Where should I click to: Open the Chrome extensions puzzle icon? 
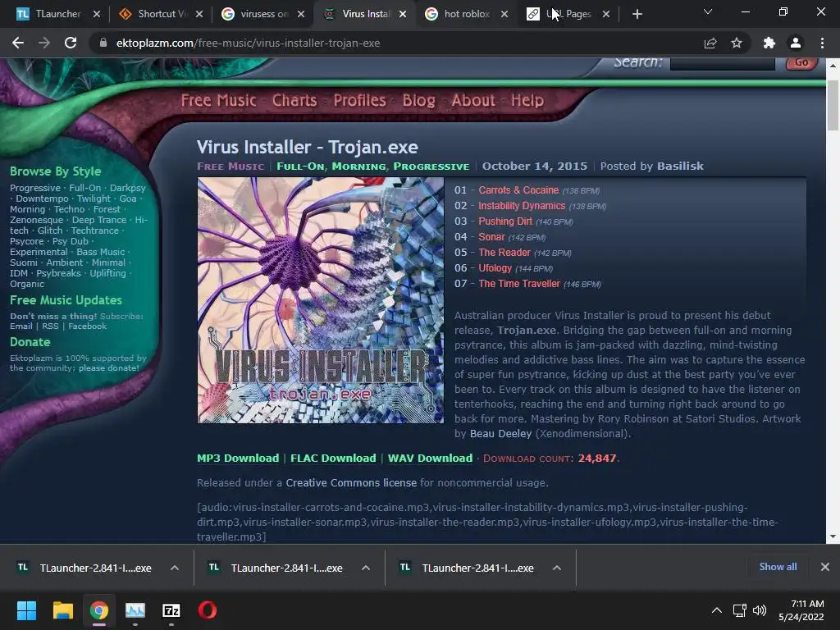tap(769, 43)
